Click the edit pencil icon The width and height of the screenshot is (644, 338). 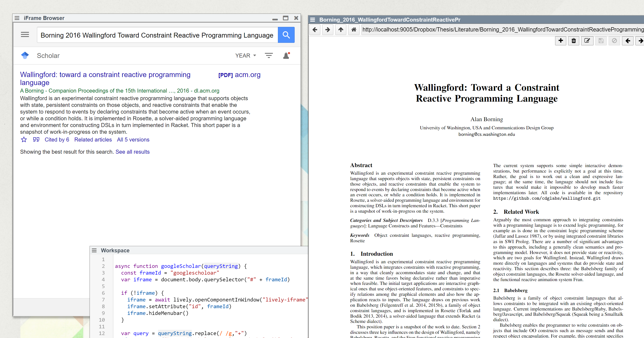pos(587,41)
